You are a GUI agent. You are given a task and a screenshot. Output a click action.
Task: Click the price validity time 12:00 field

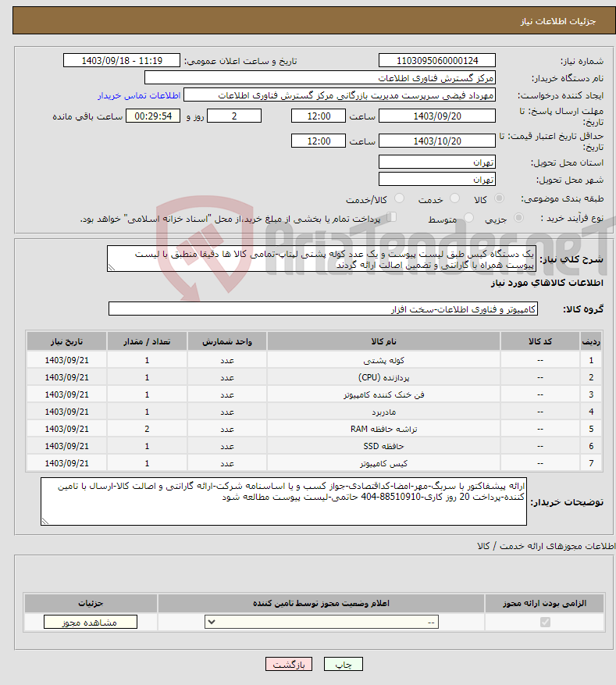coord(319,141)
